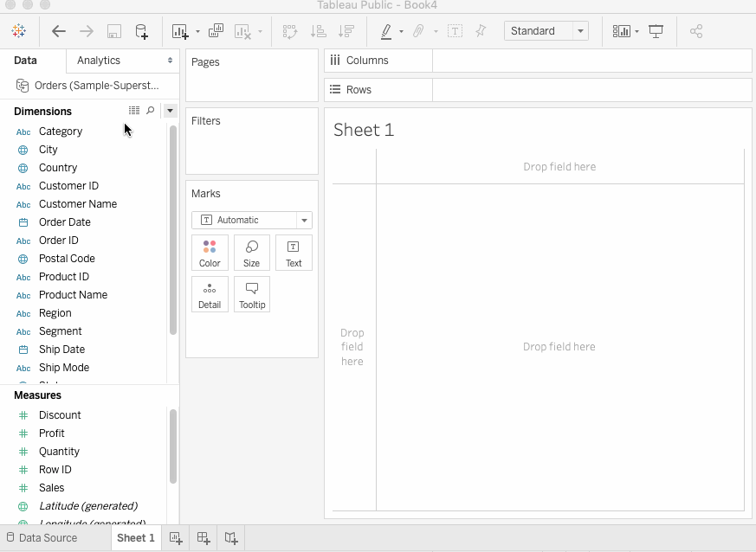Click the Tableau logo start page icon
Image resolution: width=756 pixels, height=552 pixels.
tap(18, 31)
